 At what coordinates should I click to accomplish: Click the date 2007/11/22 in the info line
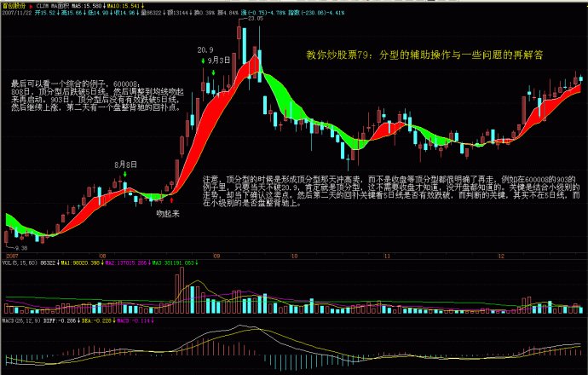tap(17, 13)
